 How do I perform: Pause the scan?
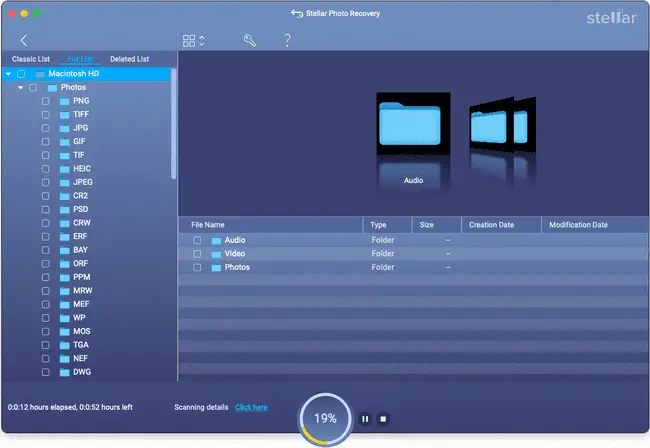click(365, 419)
